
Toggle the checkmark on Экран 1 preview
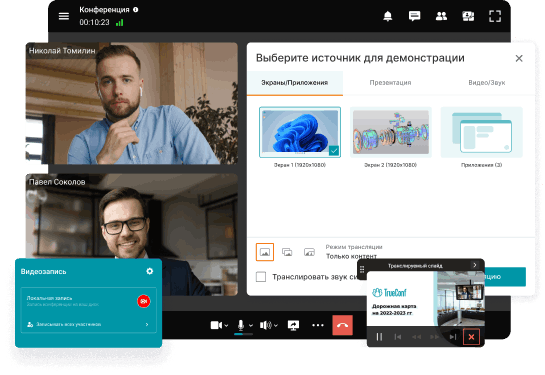pos(334,151)
